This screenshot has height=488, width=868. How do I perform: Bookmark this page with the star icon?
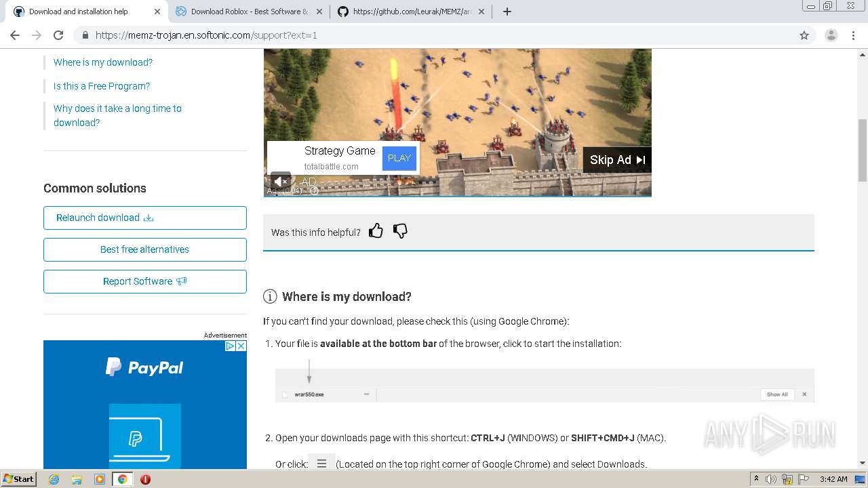[804, 35]
